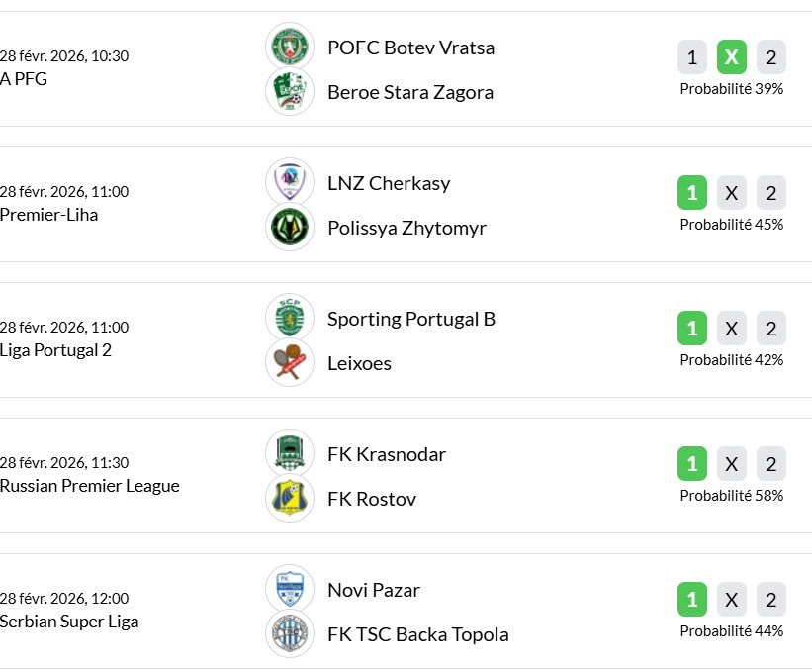This screenshot has width=812, height=670.
Task: Click the Leixoes club crest
Action: (x=290, y=363)
